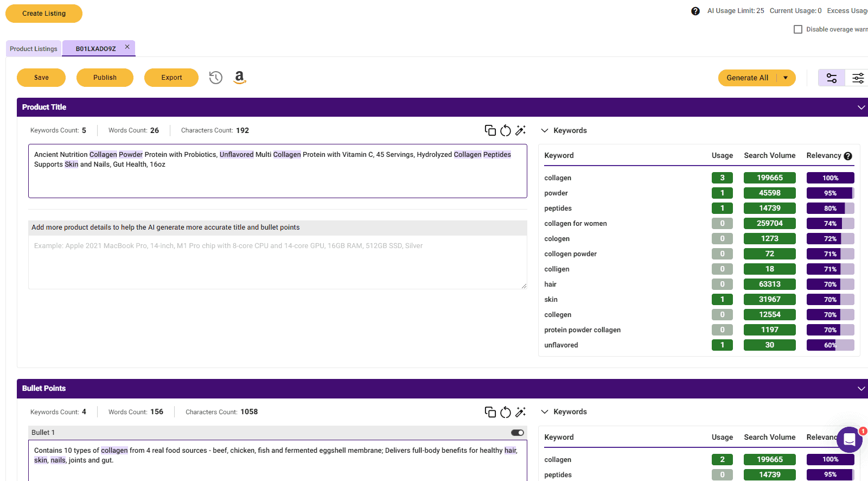Reset the Product Title with refresh icon
The width and height of the screenshot is (868, 481).
[506, 130]
